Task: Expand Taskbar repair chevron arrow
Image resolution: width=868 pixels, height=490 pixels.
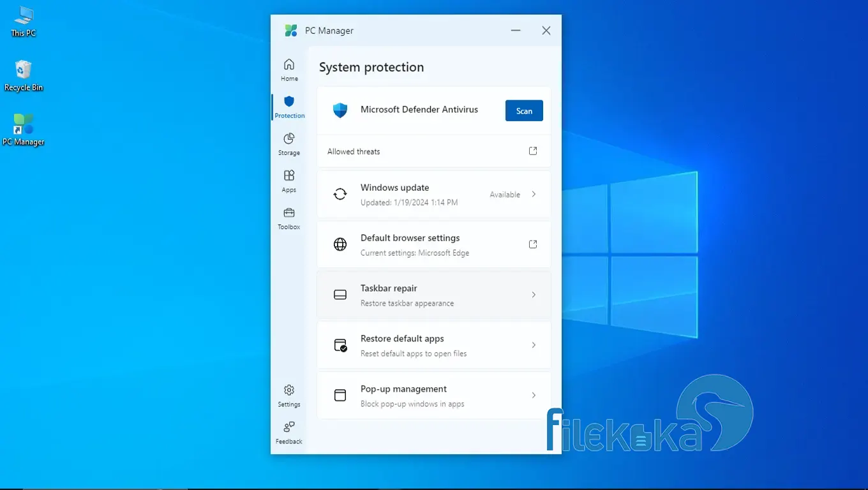Action: coord(534,295)
